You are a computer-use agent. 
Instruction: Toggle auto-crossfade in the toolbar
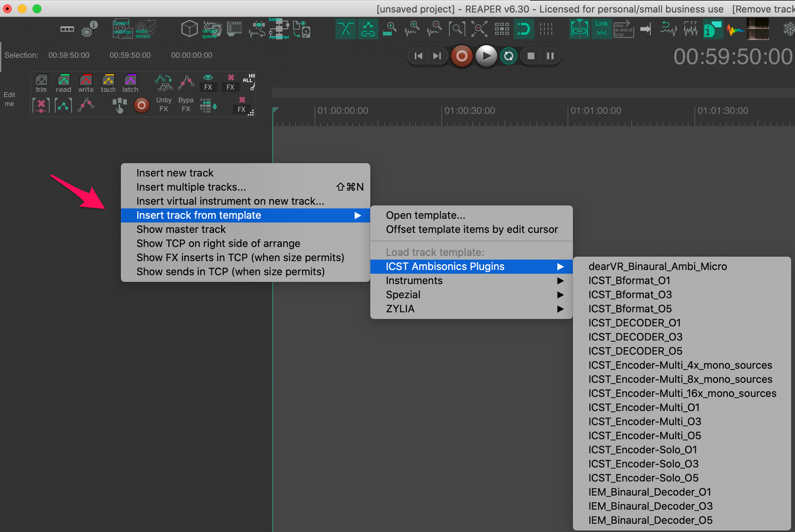coord(346,29)
